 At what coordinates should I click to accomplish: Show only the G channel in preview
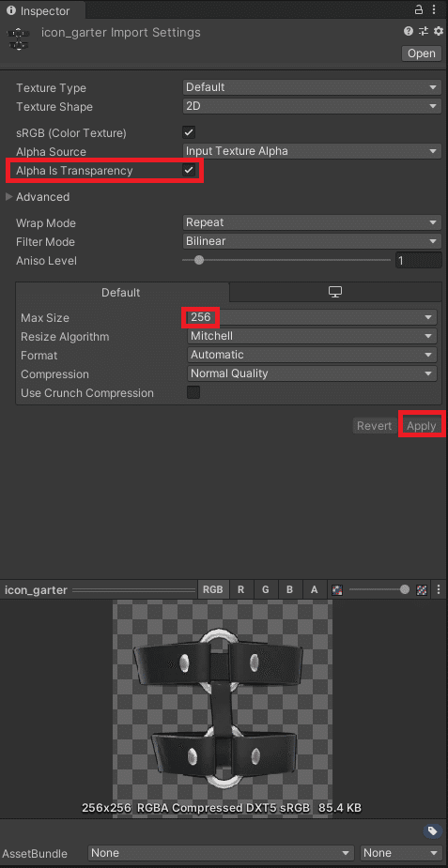(x=265, y=589)
